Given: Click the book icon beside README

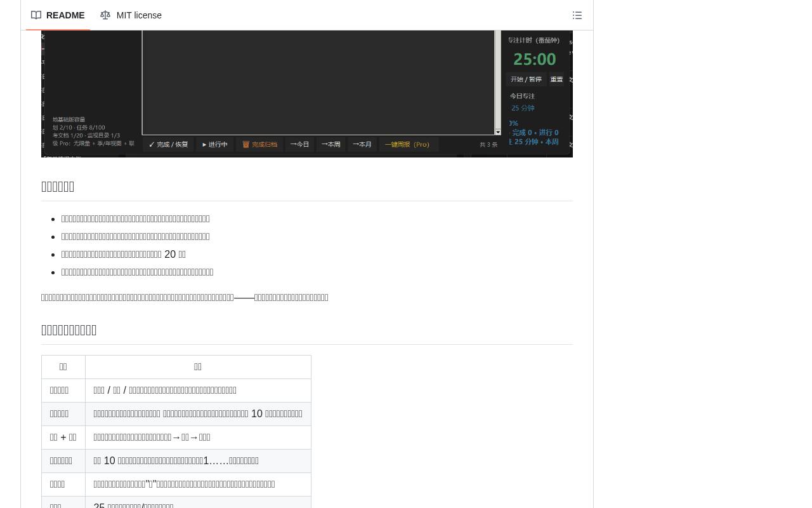Looking at the screenshot, I should click(36, 15).
